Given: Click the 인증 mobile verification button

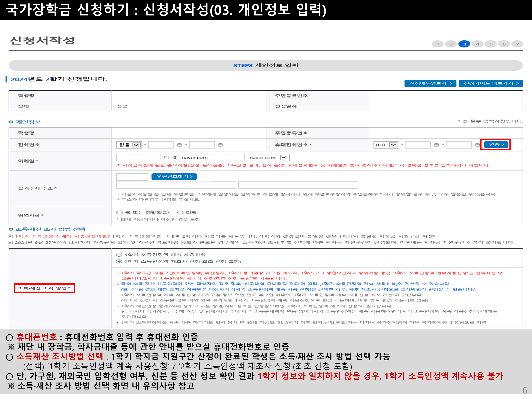Looking at the screenshot, I should pyautogui.click(x=496, y=144).
